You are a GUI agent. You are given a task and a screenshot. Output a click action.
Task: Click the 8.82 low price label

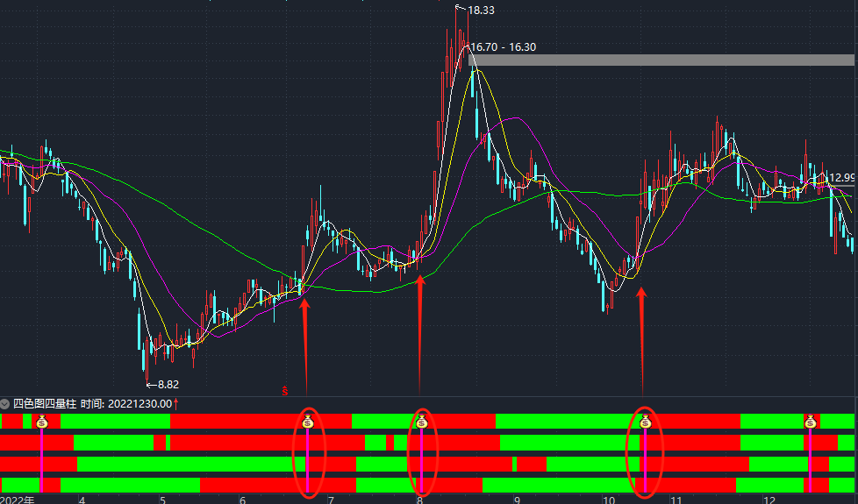(167, 384)
